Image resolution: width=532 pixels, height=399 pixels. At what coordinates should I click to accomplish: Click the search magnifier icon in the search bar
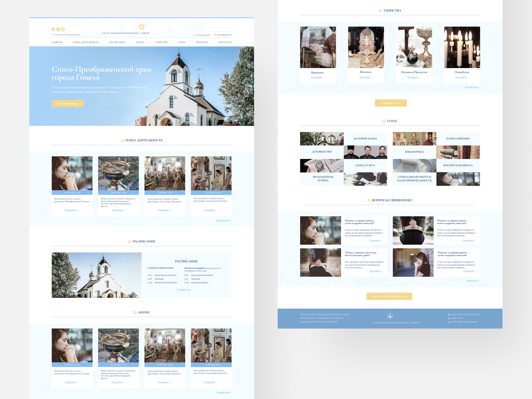click(196, 29)
